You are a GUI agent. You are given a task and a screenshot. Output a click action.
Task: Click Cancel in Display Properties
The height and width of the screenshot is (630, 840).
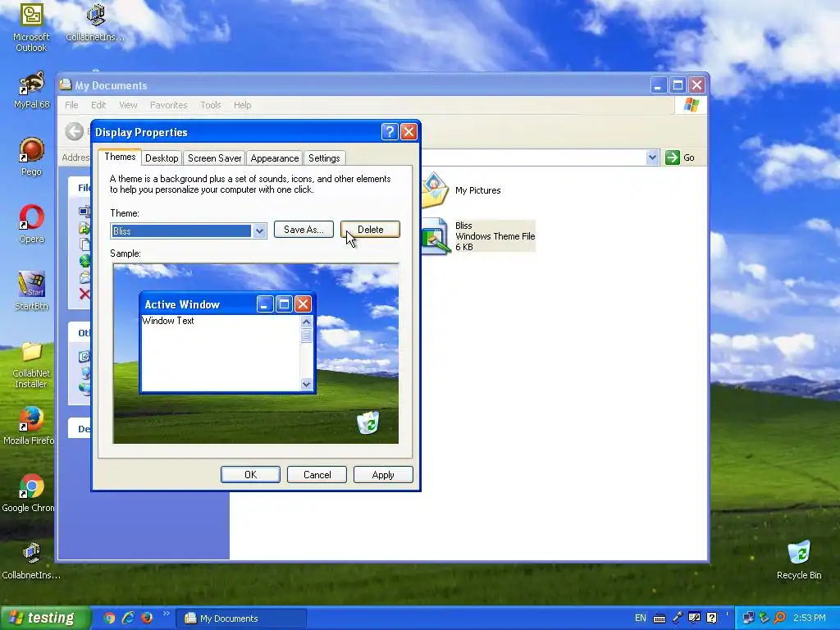[317, 475]
